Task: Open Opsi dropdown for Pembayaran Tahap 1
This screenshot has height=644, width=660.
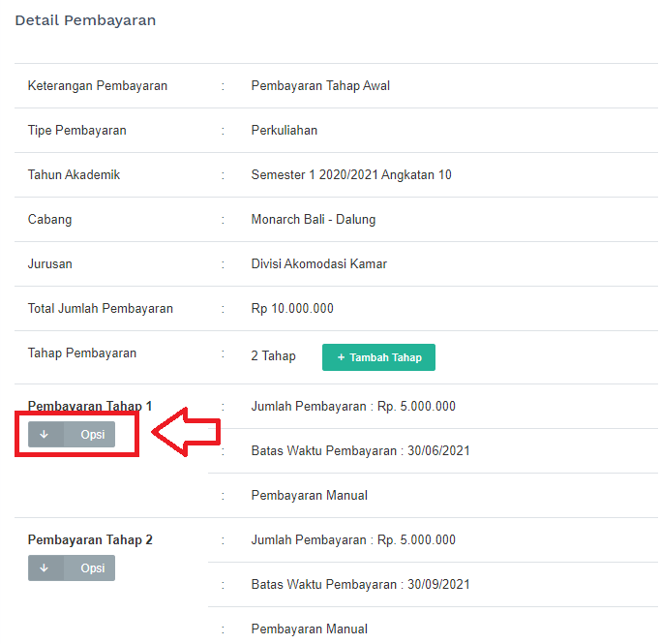Action: click(x=92, y=435)
